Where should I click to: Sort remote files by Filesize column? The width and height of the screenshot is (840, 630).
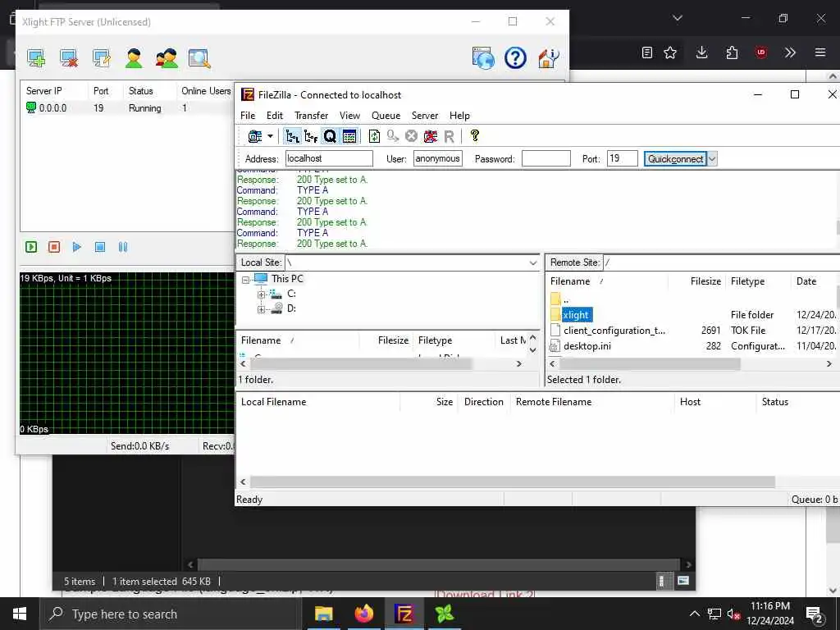click(x=705, y=281)
